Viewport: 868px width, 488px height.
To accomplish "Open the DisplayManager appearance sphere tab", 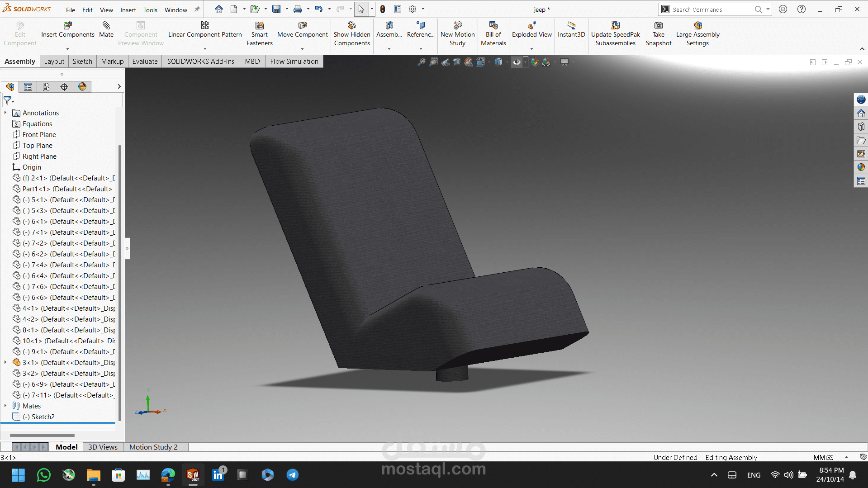I will (x=82, y=87).
